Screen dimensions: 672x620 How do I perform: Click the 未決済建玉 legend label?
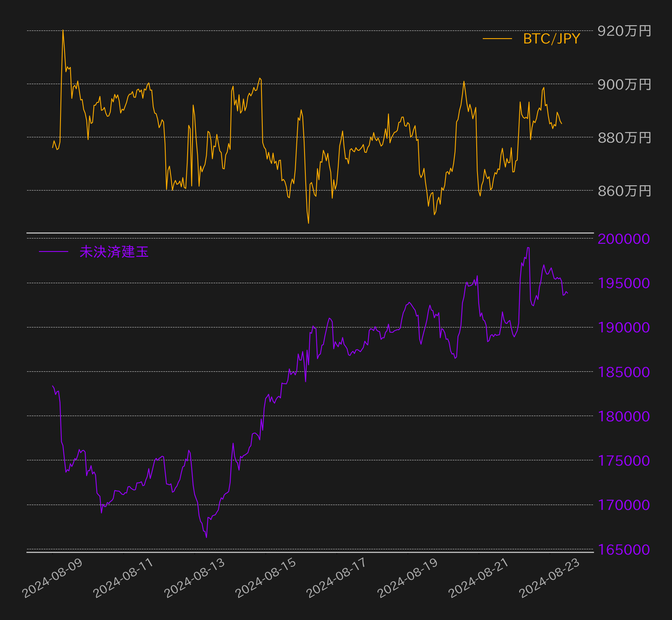click(x=114, y=252)
